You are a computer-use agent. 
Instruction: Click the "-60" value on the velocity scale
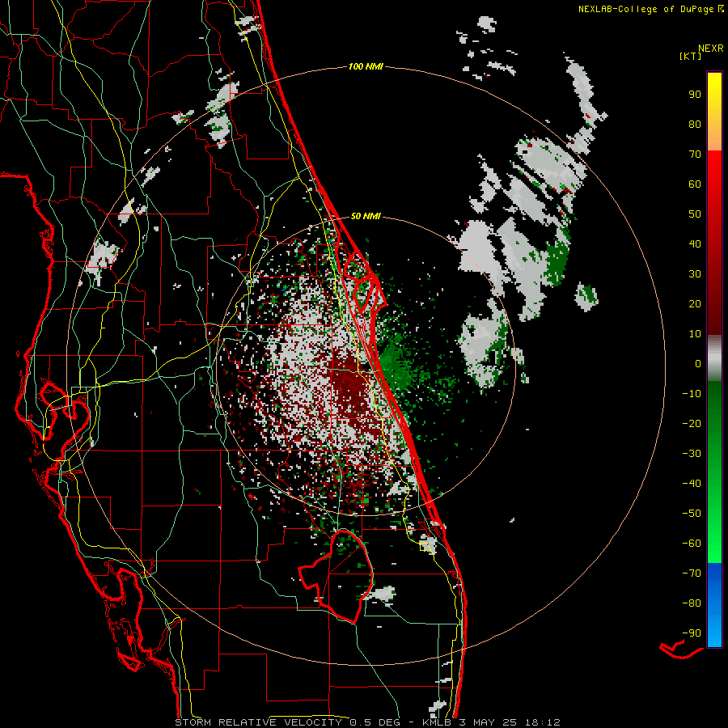(692, 544)
